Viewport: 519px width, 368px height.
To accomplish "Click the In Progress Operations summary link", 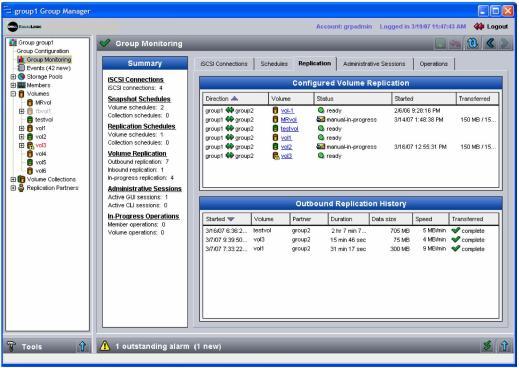I will [143, 216].
